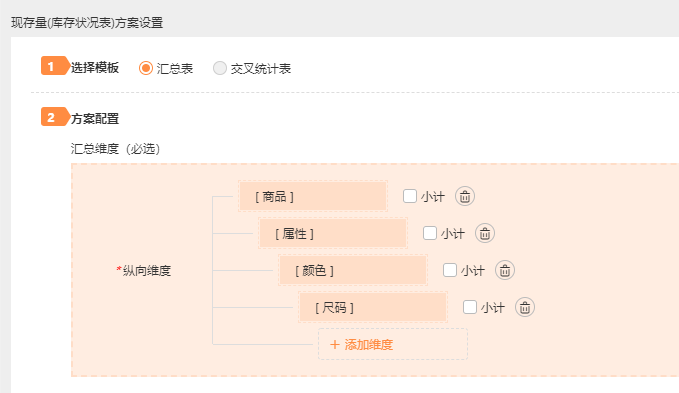Click the 添加维度 button
679x393 pixels.
point(393,344)
